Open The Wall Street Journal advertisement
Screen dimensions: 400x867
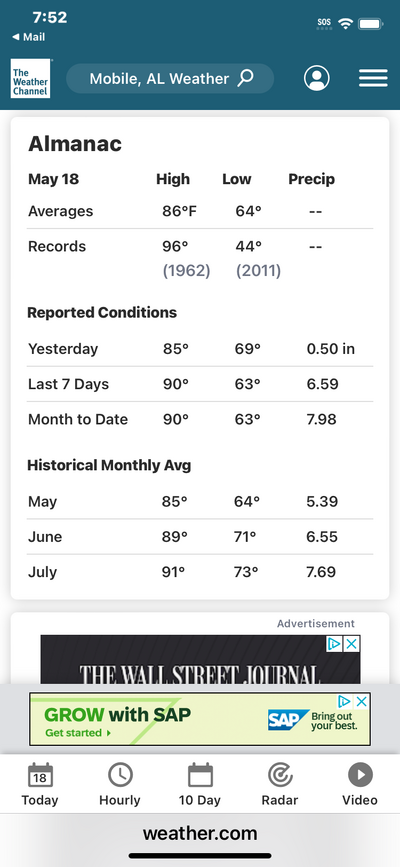click(x=200, y=660)
